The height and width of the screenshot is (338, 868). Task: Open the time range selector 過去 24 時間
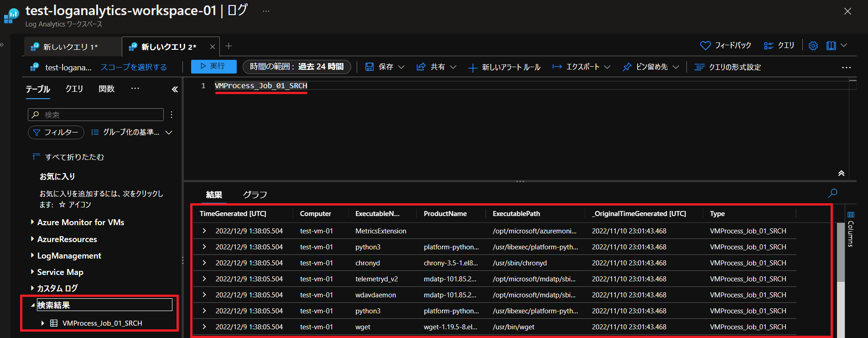296,67
